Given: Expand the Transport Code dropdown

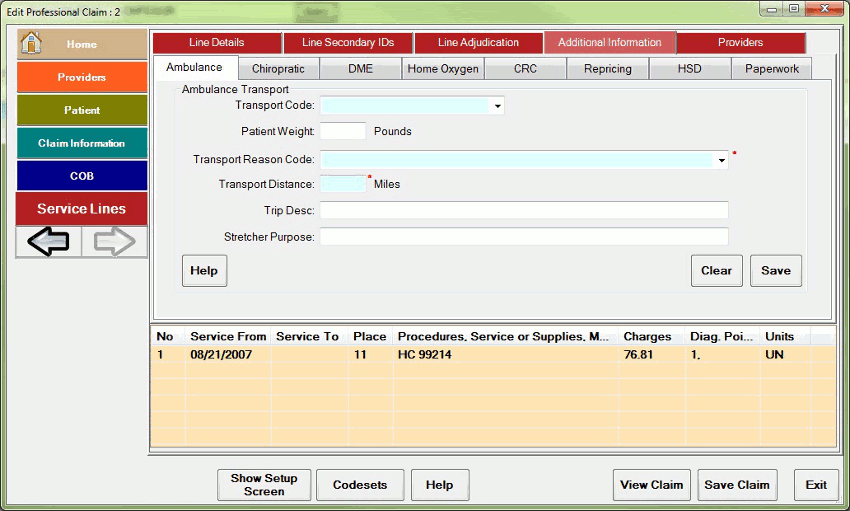Looking at the screenshot, I should 497,106.
